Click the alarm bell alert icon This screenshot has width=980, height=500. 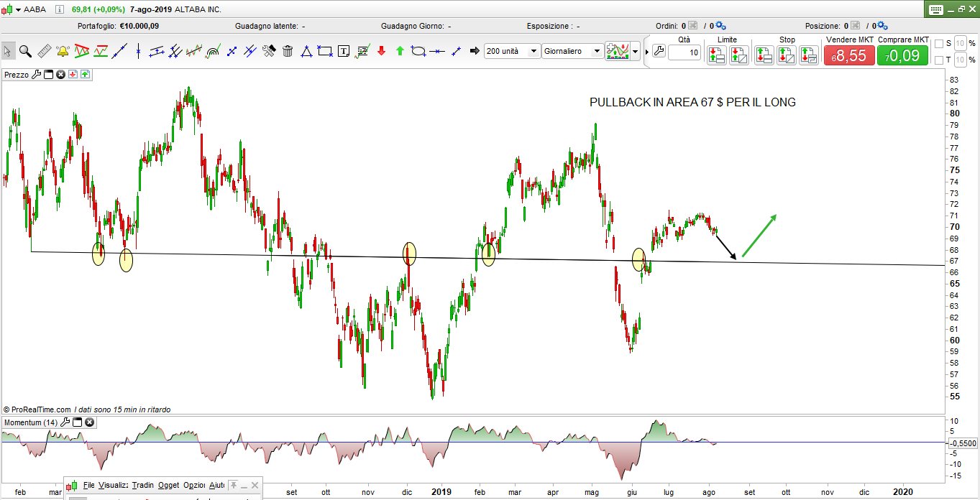coord(63,51)
